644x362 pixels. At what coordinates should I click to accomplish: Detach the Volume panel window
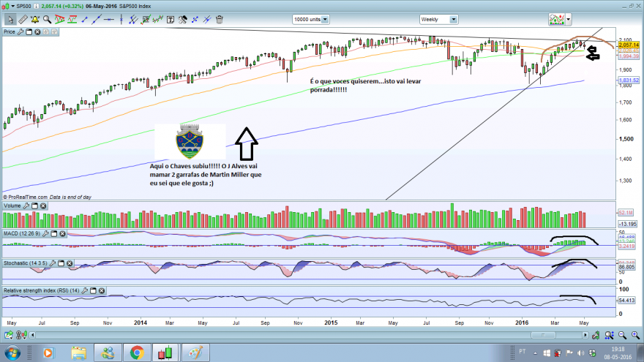[34, 205]
